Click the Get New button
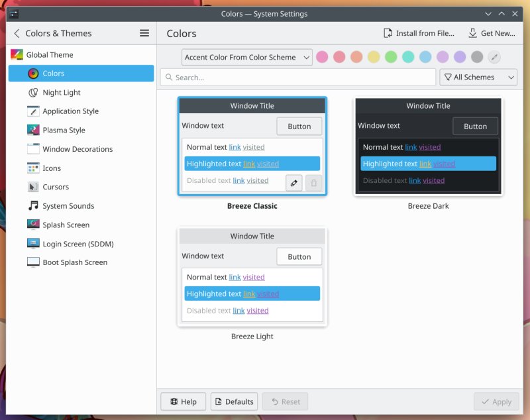 pyautogui.click(x=491, y=33)
